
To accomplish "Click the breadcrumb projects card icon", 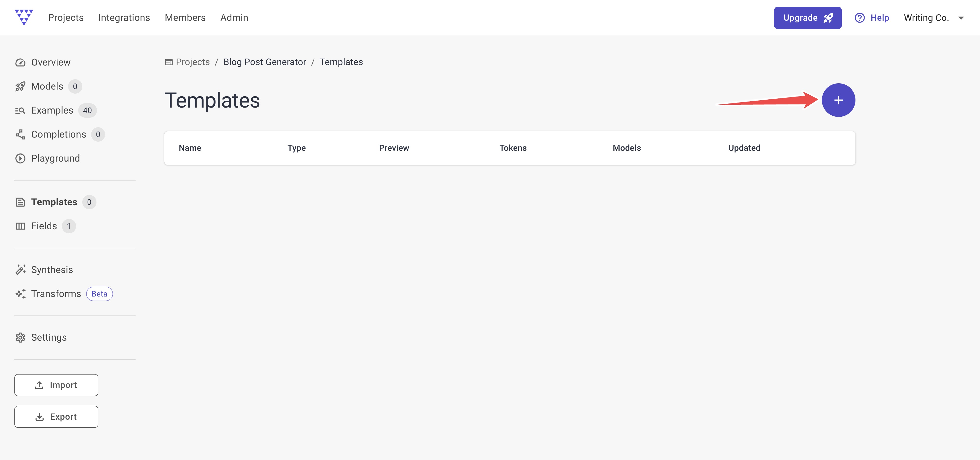I will coord(168,62).
